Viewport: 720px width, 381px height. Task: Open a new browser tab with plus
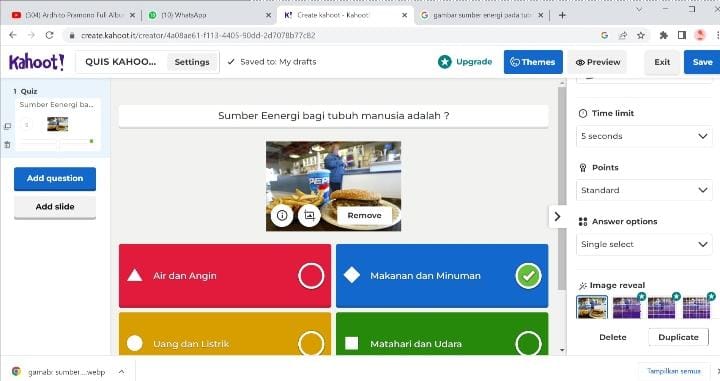(x=562, y=15)
